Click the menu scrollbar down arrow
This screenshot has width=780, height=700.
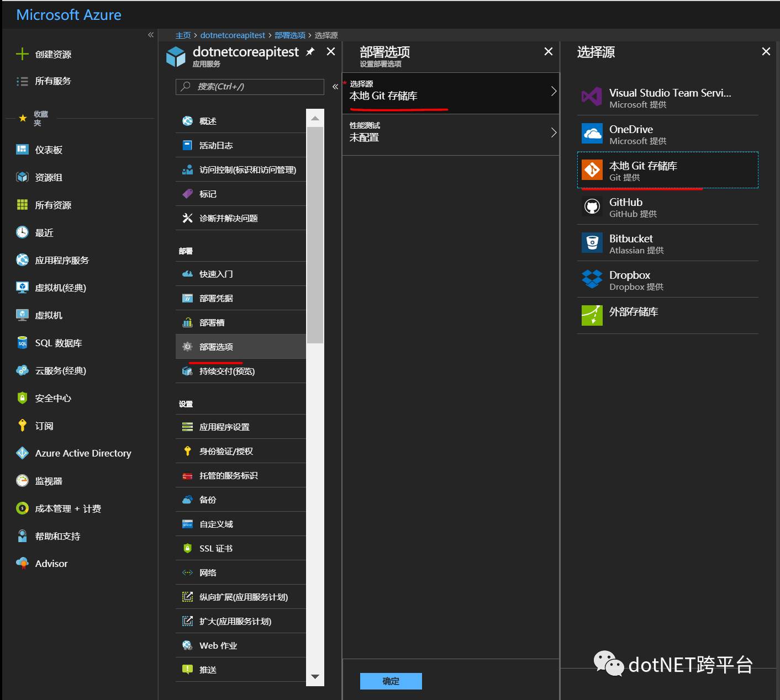[x=315, y=677]
